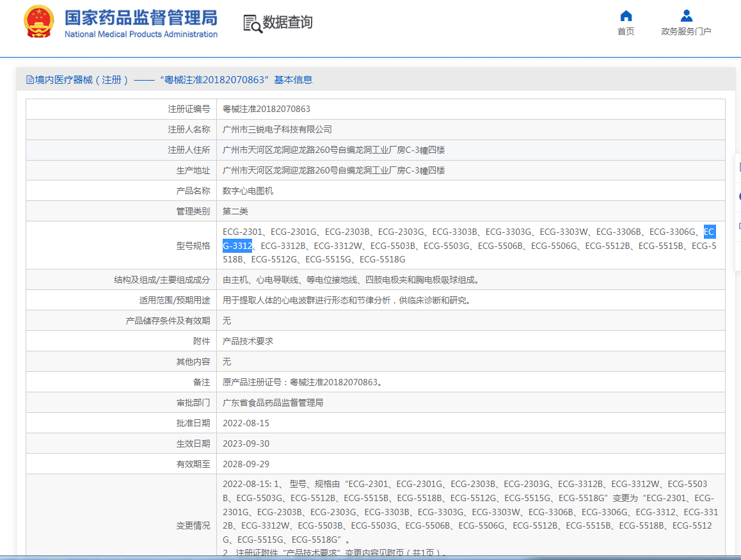Click the 首页 text link
Image resolution: width=741 pixels, height=560 pixels.
pos(626,31)
